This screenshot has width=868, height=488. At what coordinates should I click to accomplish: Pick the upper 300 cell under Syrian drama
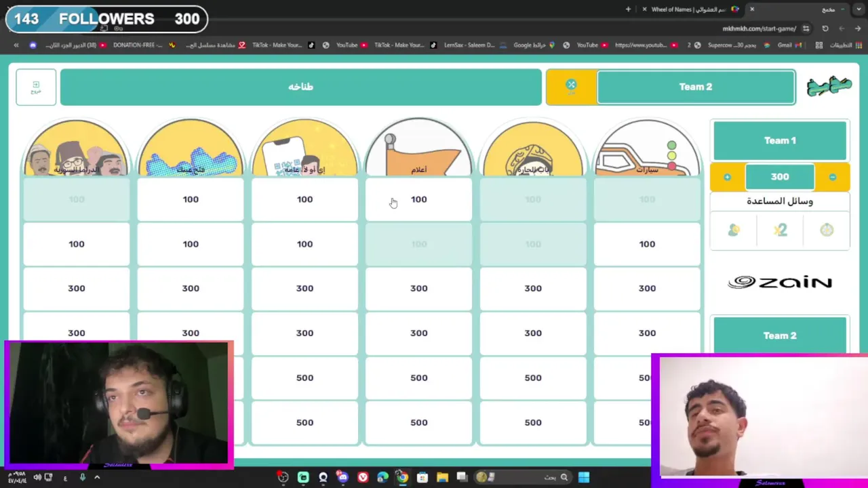tap(76, 289)
